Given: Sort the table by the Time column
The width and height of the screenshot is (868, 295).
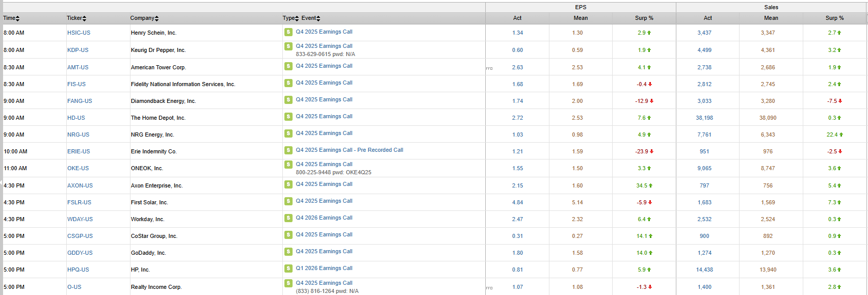Looking at the screenshot, I should [x=11, y=18].
